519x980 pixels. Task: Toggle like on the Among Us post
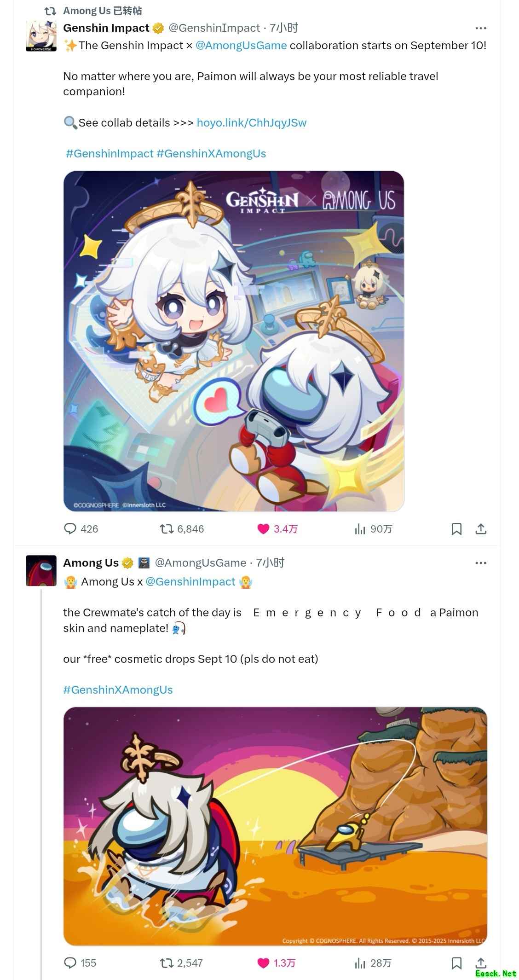(x=276, y=963)
